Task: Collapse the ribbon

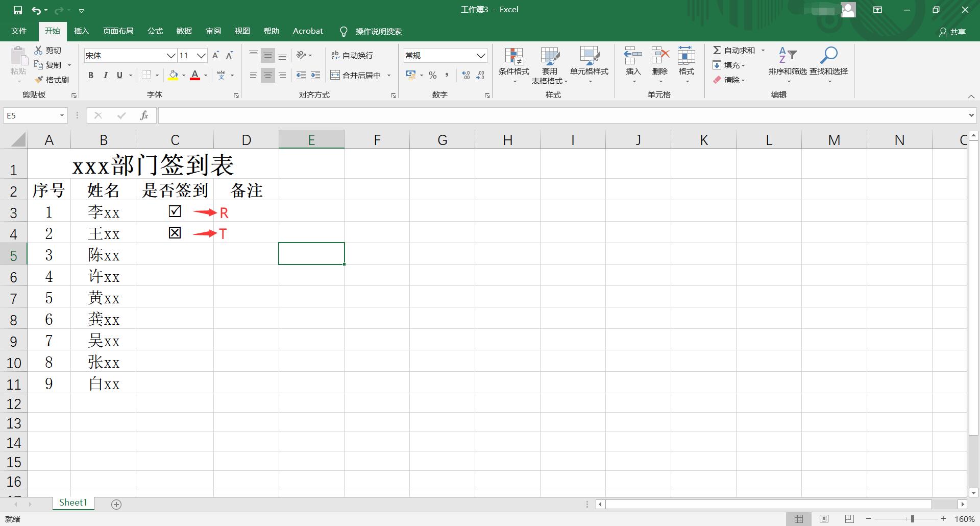Action: [x=971, y=96]
